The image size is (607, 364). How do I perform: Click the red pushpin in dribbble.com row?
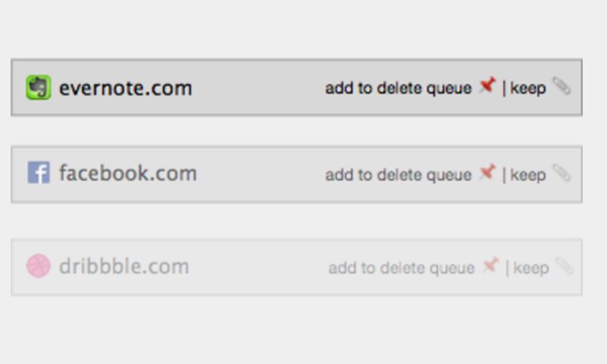tap(490, 265)
